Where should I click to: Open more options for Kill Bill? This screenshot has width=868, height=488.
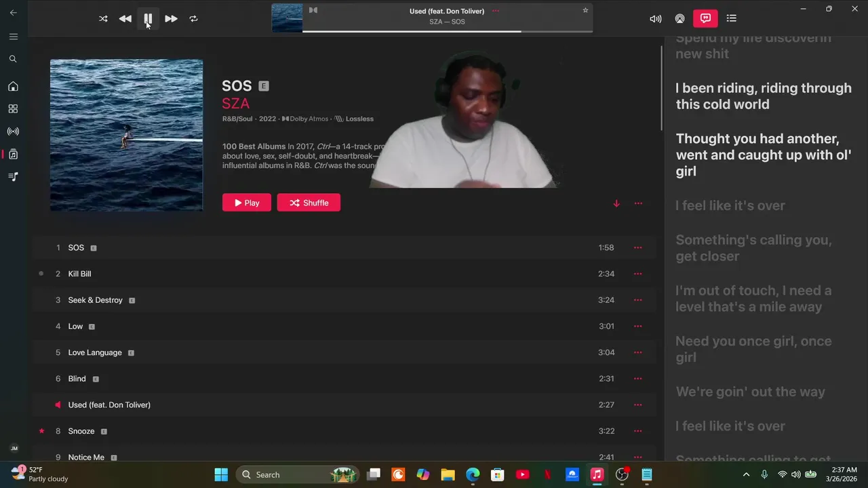pyautogui.click(x=637, y=274)
